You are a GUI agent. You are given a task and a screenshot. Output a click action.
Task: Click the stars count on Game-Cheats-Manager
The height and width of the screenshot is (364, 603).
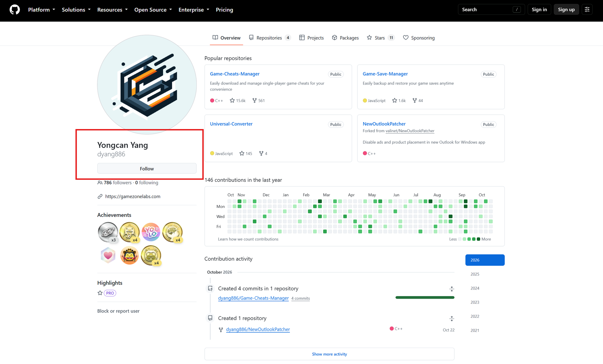238,101
